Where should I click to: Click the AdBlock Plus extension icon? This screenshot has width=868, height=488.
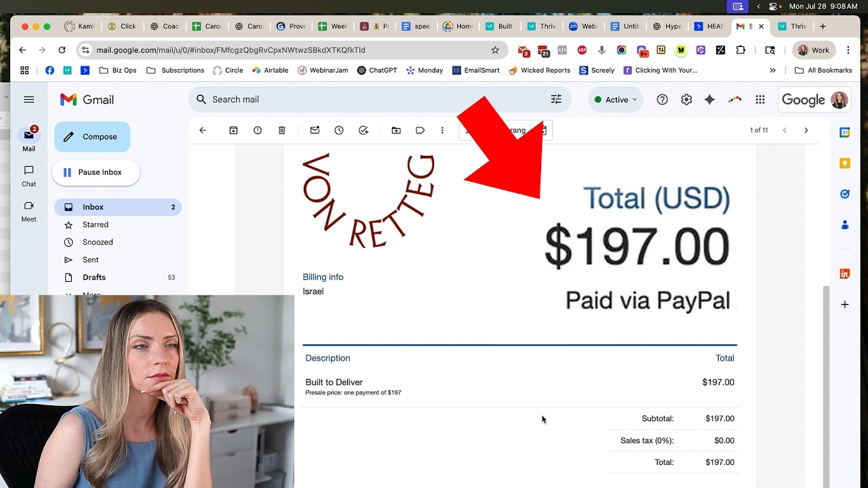(x=582, y=50)
